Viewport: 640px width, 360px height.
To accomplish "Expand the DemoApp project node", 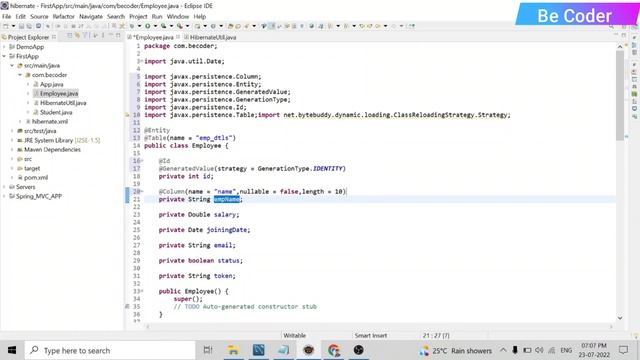I will (x=4, y=47).
